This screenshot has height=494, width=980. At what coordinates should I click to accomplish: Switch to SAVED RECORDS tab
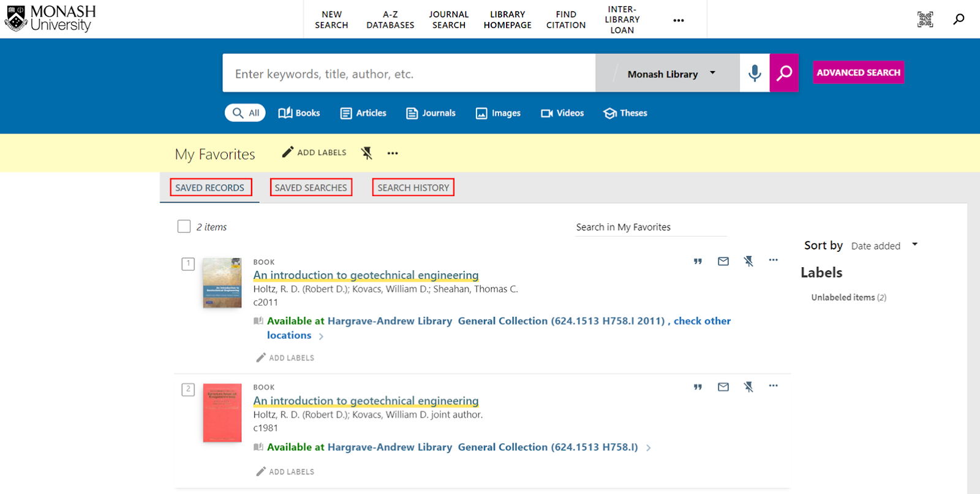[209, 188]
